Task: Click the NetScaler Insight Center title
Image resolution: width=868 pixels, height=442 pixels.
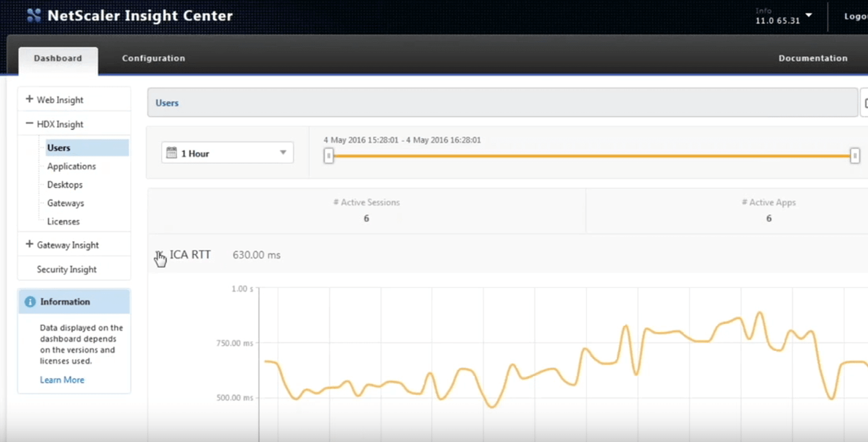Action: [x=140, y=16]
